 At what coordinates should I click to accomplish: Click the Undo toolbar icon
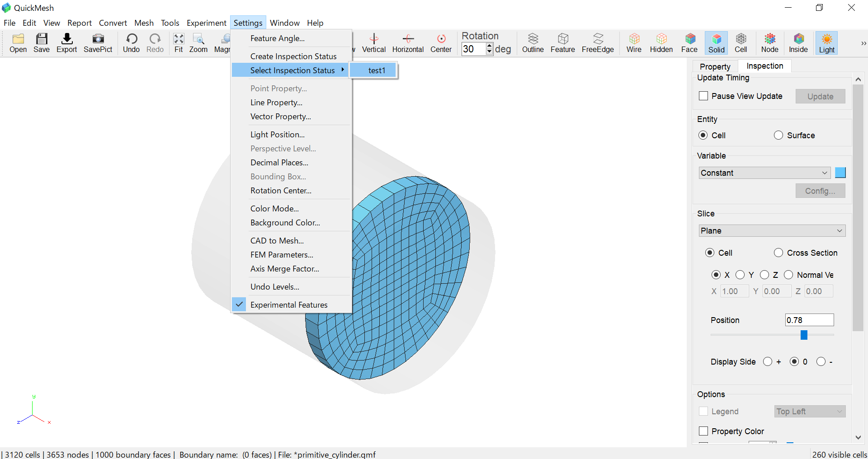pyautogui.click(x=132, y=43)
